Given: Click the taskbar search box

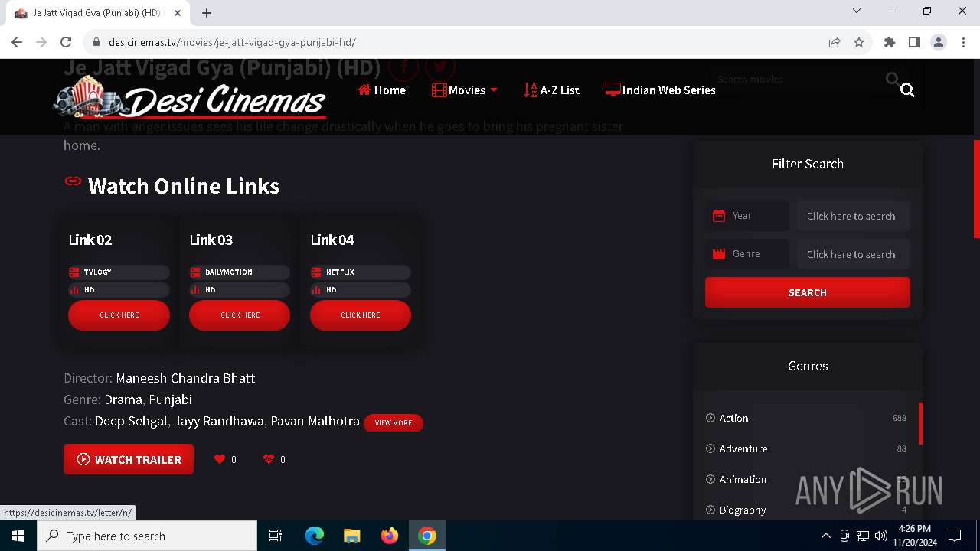Looking at the screenshot, I should [x=147, y=536].
